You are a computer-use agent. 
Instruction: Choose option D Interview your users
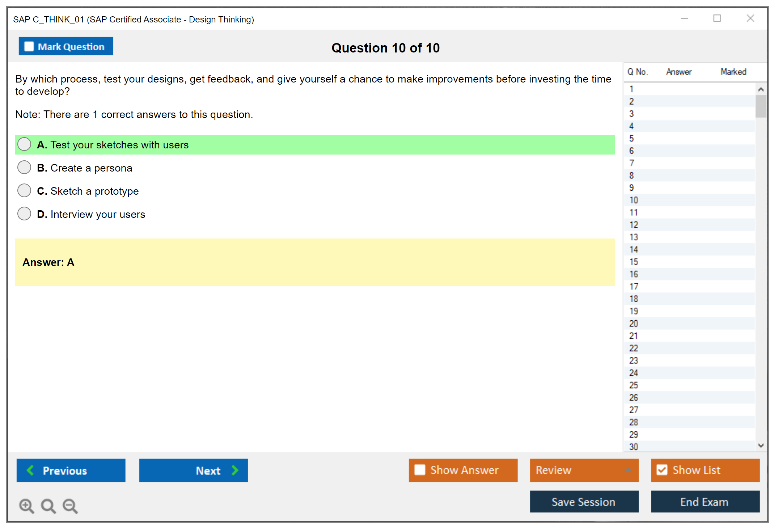tap(24, 214)
